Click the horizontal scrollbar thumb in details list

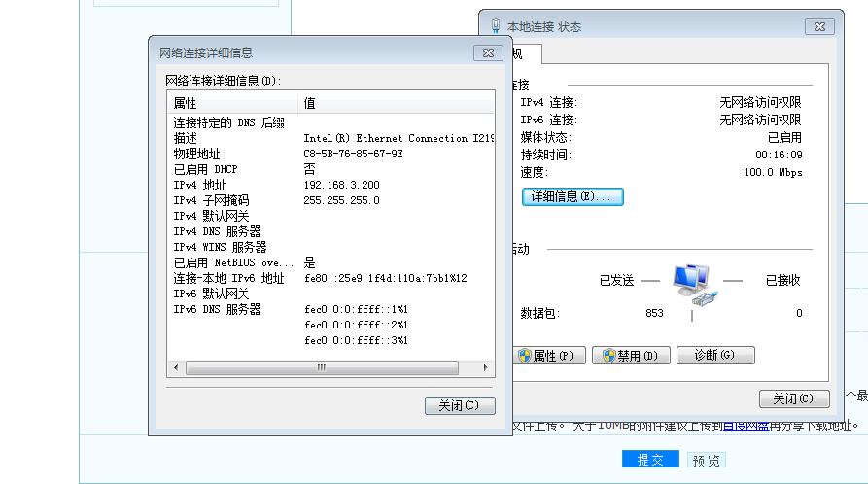[320, 368]
